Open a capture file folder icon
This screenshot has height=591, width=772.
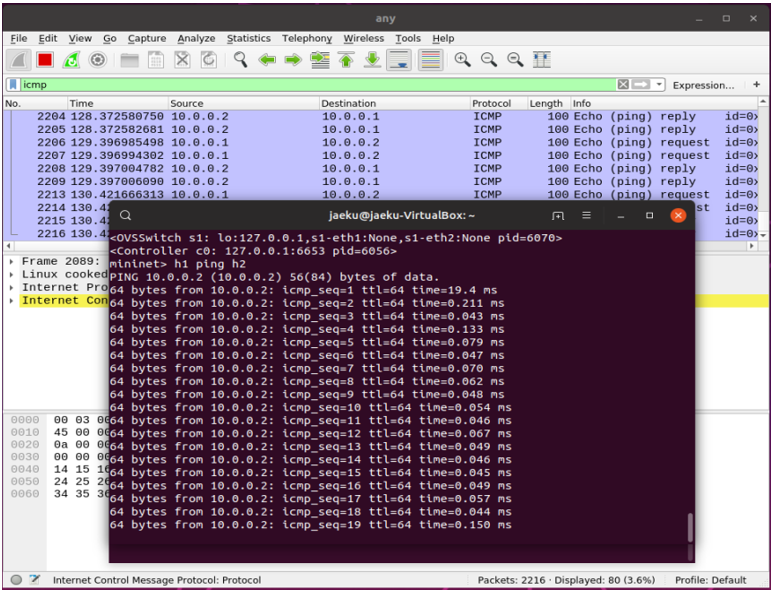tap(129, 60)
